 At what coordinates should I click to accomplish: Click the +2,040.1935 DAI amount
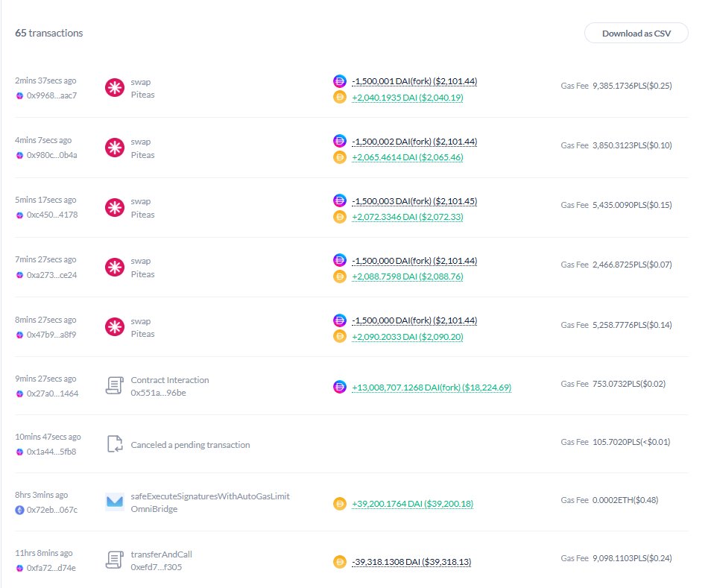point(408,98)
